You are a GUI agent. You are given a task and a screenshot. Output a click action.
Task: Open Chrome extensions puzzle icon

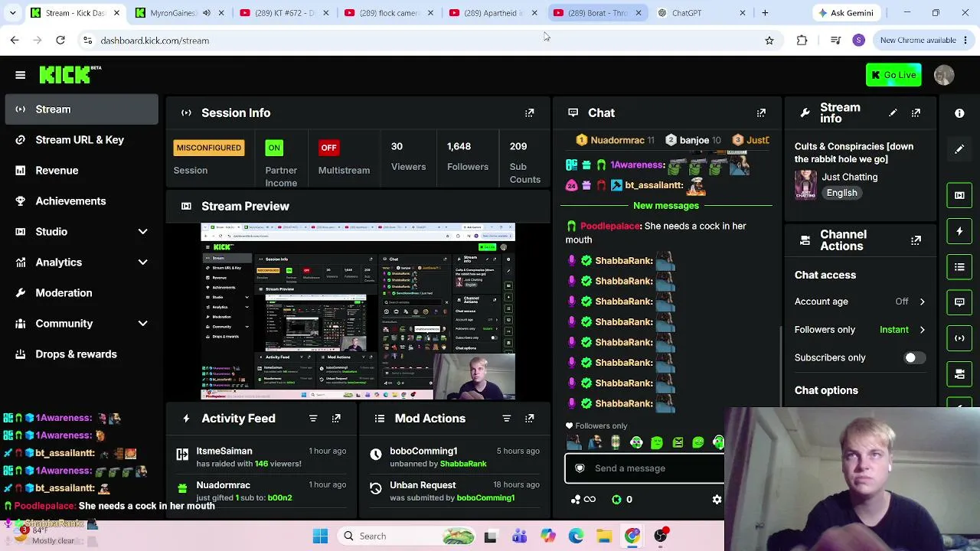click(802, 41)
